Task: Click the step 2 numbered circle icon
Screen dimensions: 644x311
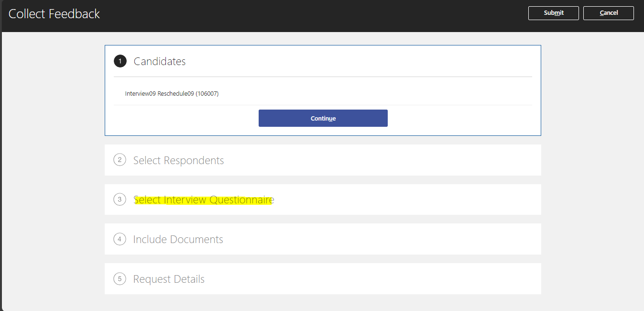Action: (x=120, y=160)
